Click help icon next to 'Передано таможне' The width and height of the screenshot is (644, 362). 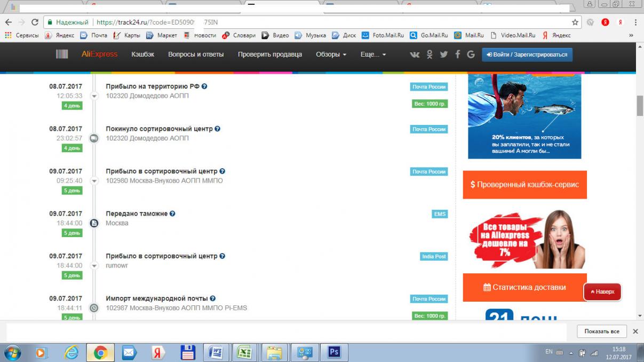(172, 214)
